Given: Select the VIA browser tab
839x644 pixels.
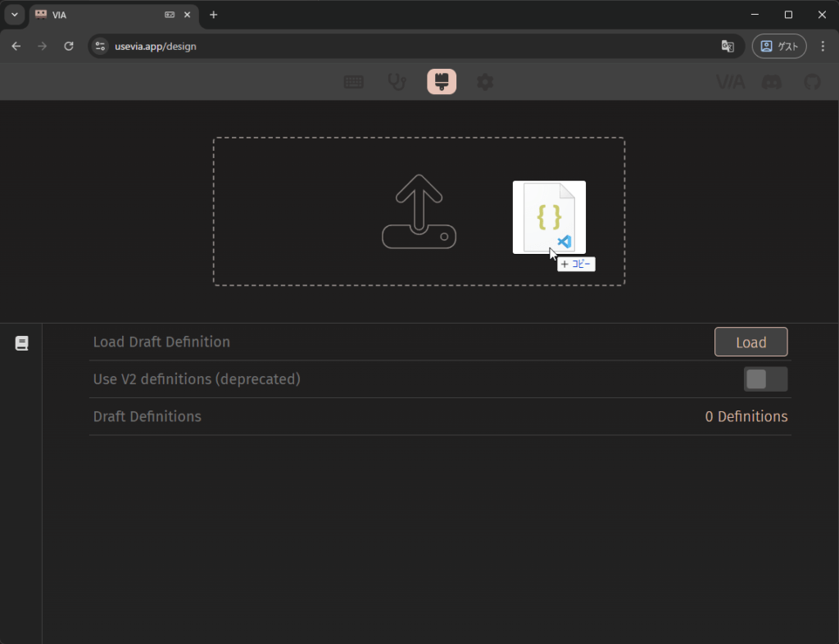Looking at the screenshot, I should [114, 15].
